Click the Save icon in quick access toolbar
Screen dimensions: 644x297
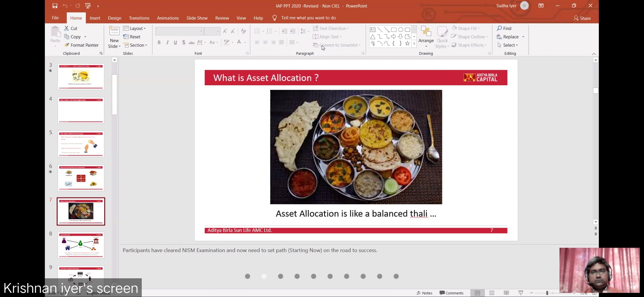pos(55,6)
